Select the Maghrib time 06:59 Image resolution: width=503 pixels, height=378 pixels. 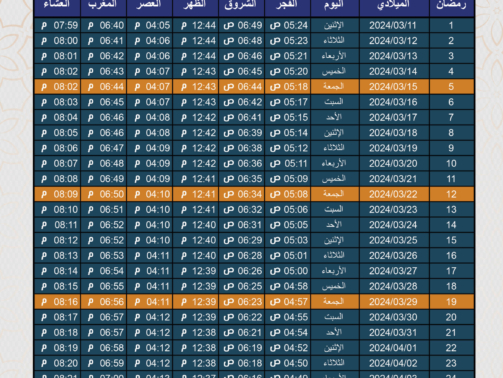103,363
